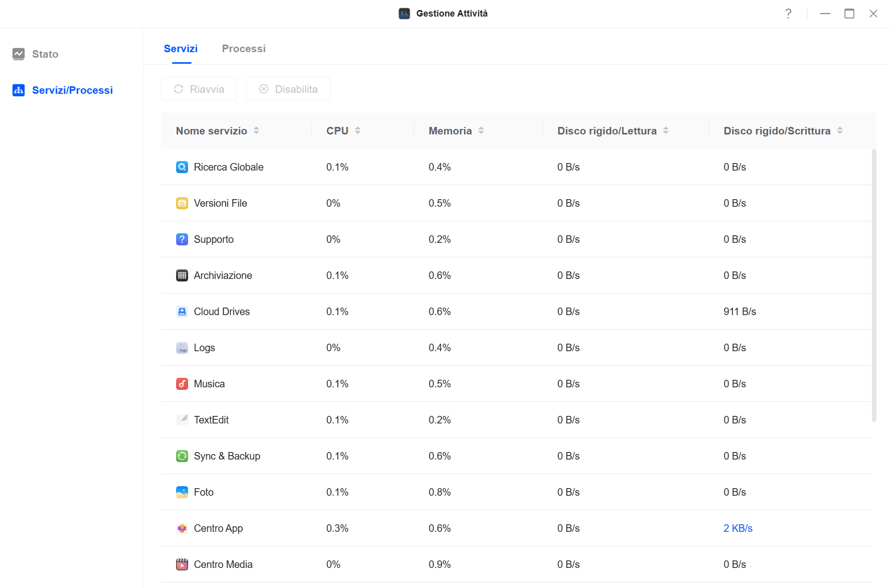Click the Supporto question mark icon

(x=182, y=239)
